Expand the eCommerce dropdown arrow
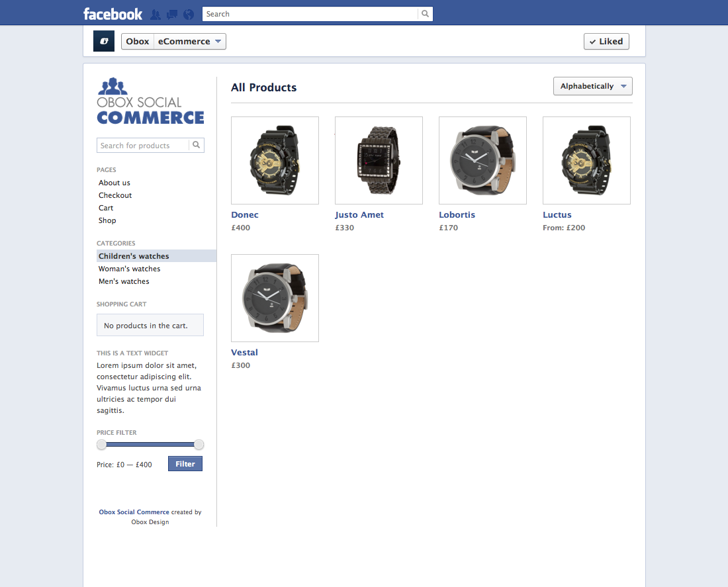728x587 pixels. click(x=218, y=41)
